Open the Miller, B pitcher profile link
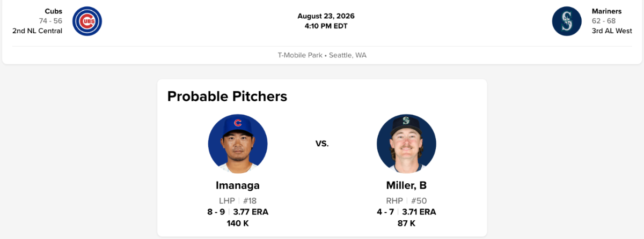This screenshot has height=239, width=644. tap(406, 185)
